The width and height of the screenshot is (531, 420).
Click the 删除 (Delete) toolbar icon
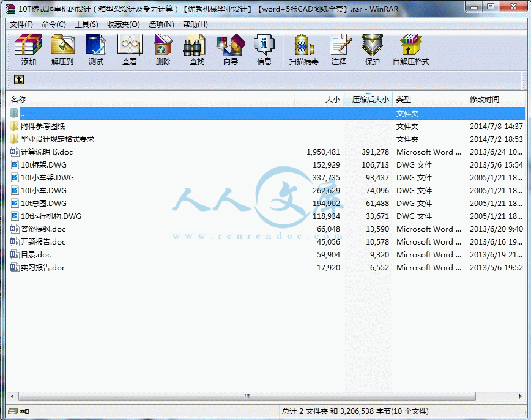(x=163, y=45)
